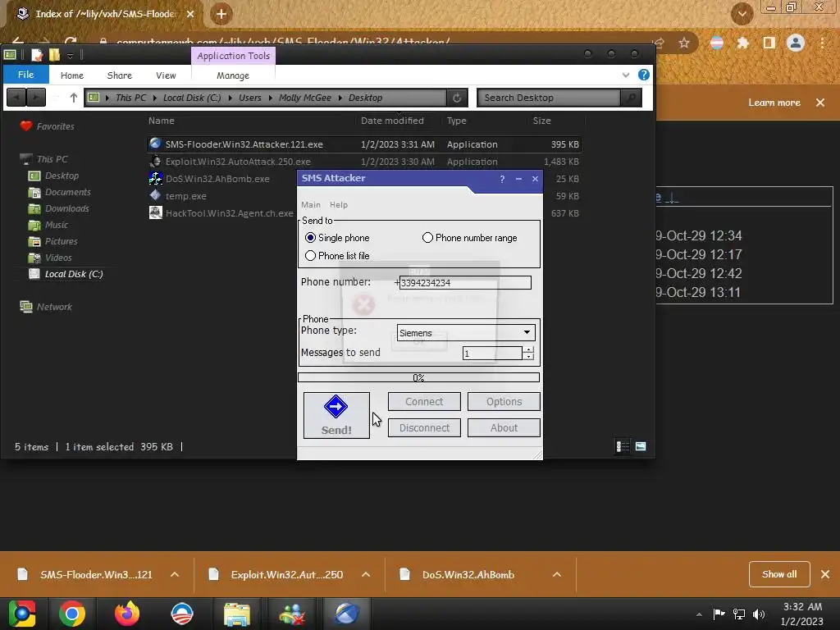Click the Phone number input field
The image size is (840, 630).
click(x=465, y=282)
